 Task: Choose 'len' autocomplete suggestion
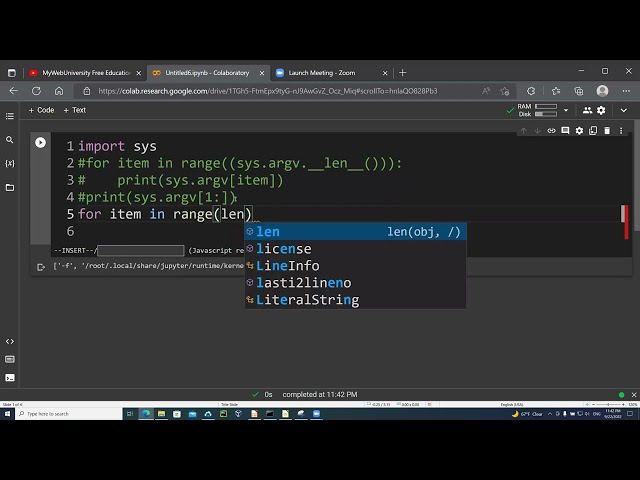[355, 232]
